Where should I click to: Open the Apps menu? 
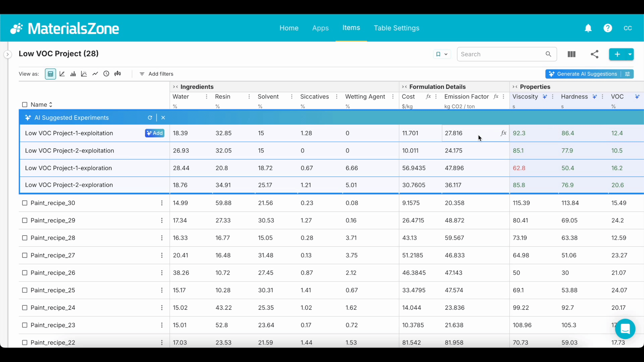point(320,28)
